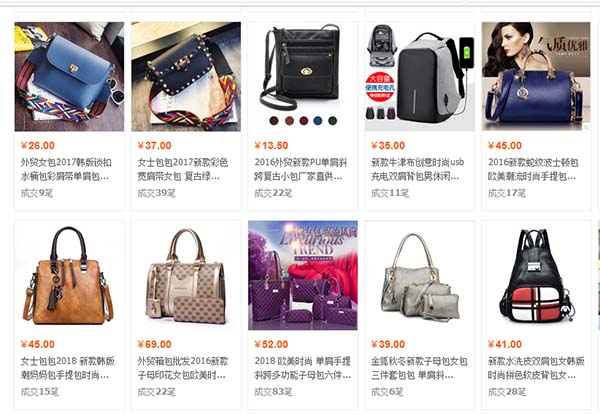Select the USB charging backpack thumbnail

420,77
